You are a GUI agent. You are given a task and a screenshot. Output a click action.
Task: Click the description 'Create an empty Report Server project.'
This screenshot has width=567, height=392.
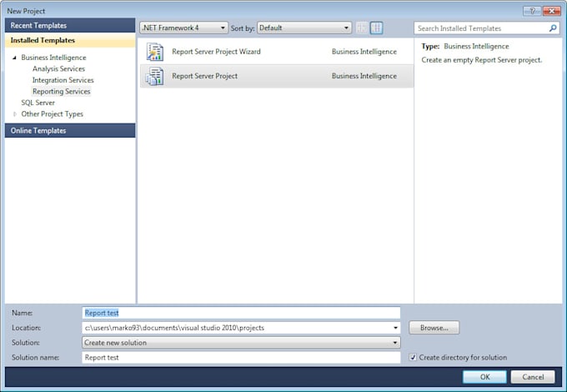[x=482, y=60]
